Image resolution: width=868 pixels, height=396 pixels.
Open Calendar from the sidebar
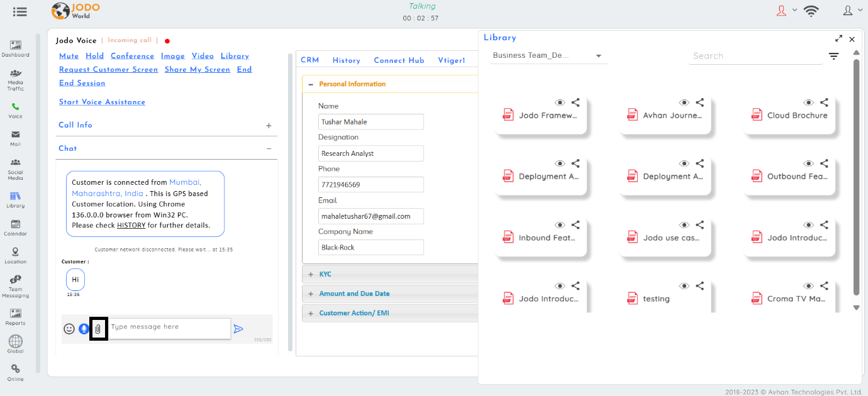(15, 228)
